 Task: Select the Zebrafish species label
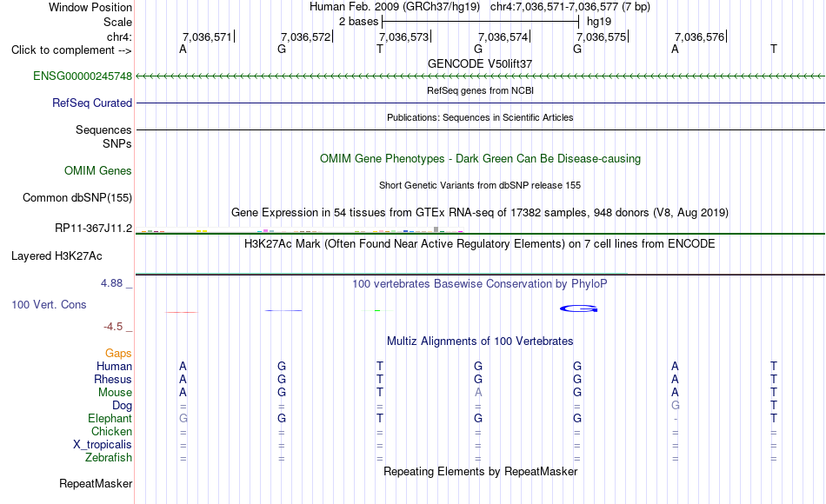point(109,458)
